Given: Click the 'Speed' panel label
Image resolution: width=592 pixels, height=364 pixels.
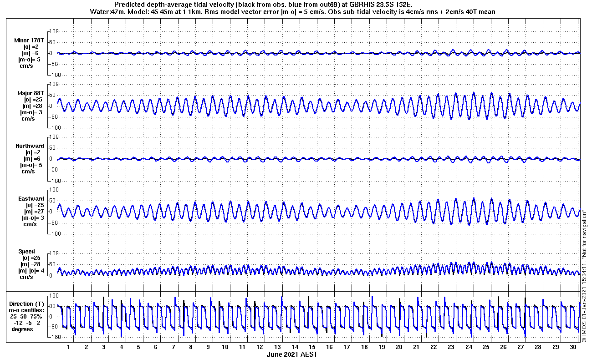Looking at the screenshot, I should click(26, 252).
